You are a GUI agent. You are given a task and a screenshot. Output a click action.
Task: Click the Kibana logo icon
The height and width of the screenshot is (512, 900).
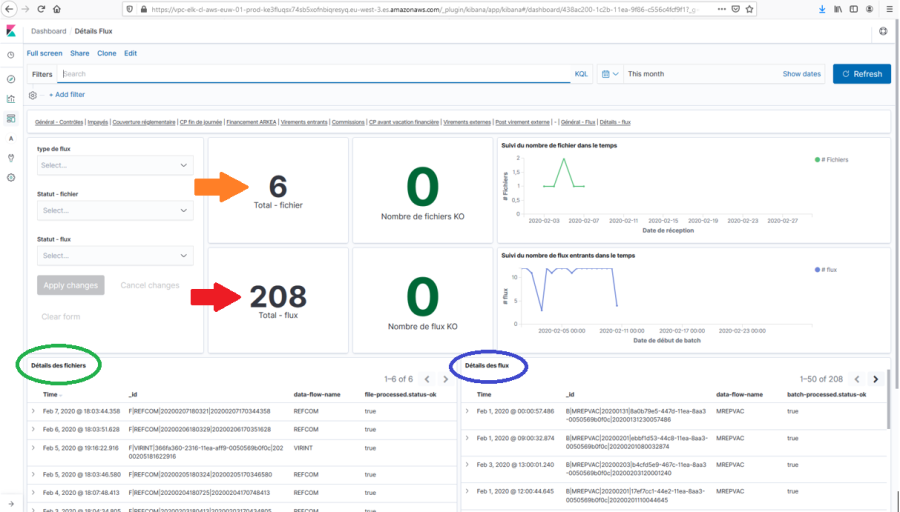click(x=11, y=32)
